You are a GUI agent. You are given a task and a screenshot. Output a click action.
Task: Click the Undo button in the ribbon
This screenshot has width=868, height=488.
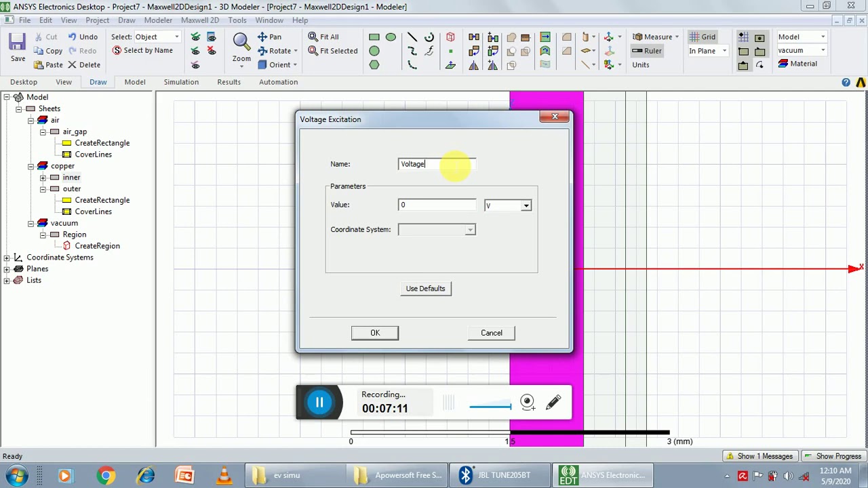(82, 37)
